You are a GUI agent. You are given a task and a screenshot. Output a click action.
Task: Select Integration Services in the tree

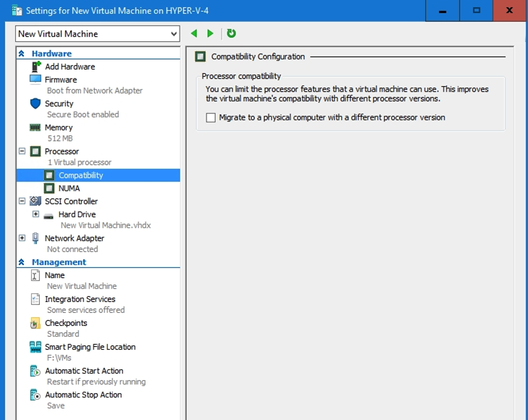(80, 299)
